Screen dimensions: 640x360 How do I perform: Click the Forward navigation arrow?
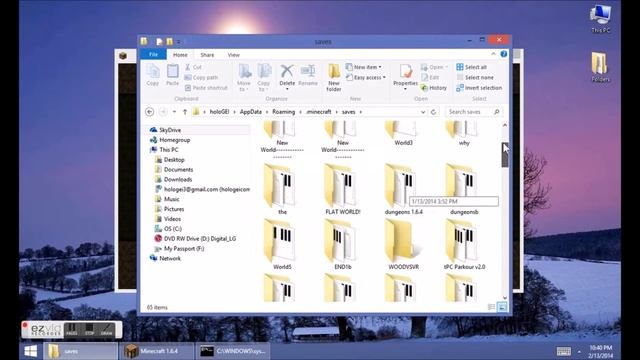(163, 112)
